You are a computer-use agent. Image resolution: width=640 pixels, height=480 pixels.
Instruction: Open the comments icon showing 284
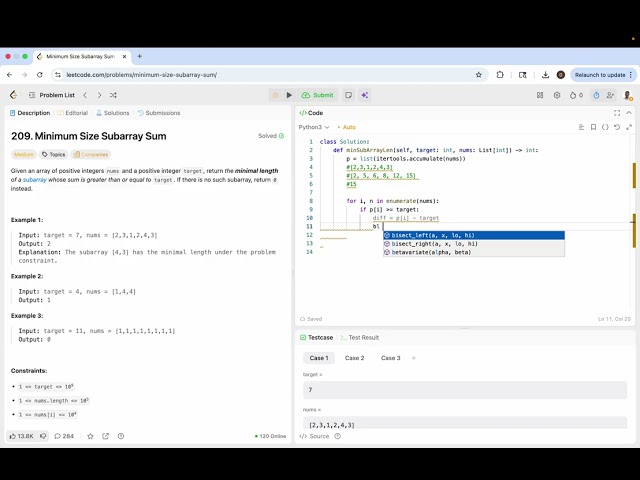point(65,436)
